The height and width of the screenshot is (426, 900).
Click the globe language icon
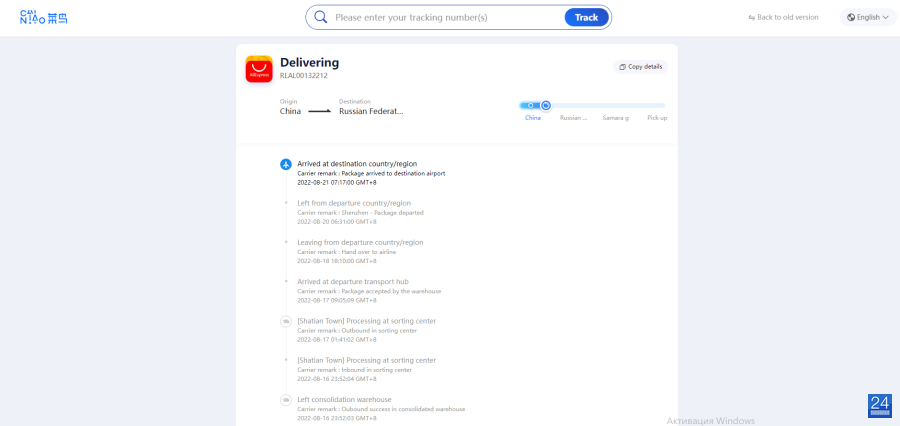(x=851, y=17)
